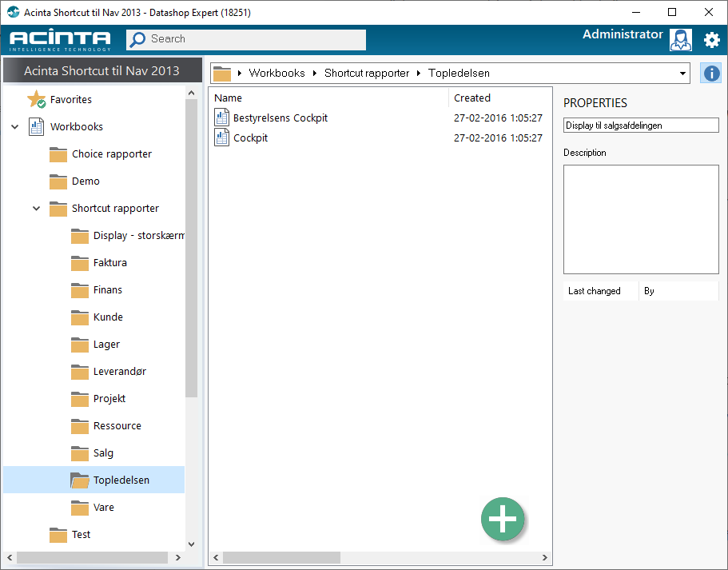The height and width of the screenshot is (570, 728).
Task: Open the breadcrumb path dropdown arrow
Action: [682, 74]
